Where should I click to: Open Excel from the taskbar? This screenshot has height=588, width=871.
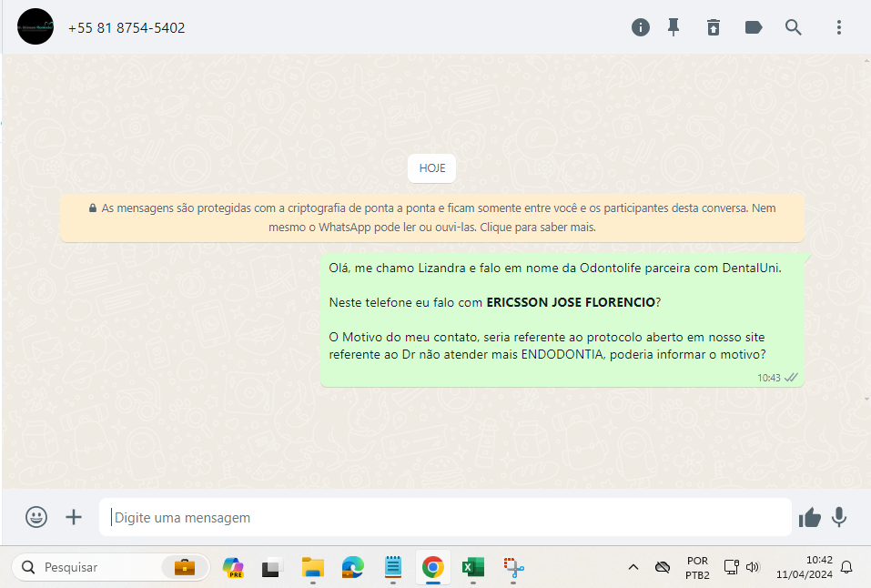472,567
